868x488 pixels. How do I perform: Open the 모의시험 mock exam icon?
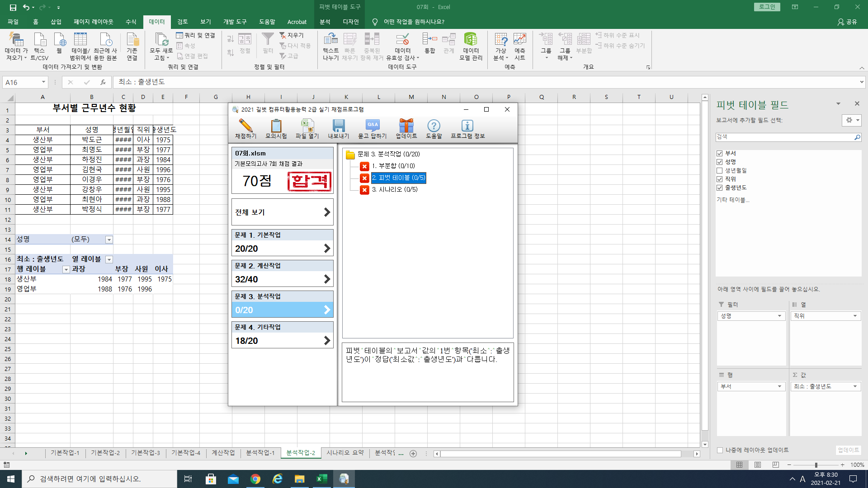point(276,128)
